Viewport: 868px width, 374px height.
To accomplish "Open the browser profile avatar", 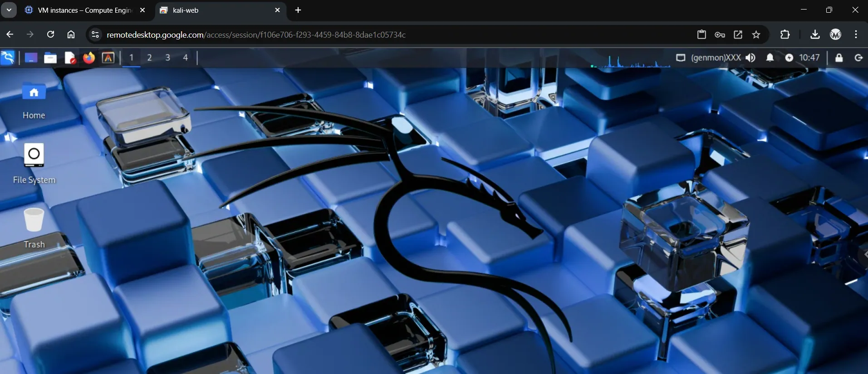I will [835, 34].
